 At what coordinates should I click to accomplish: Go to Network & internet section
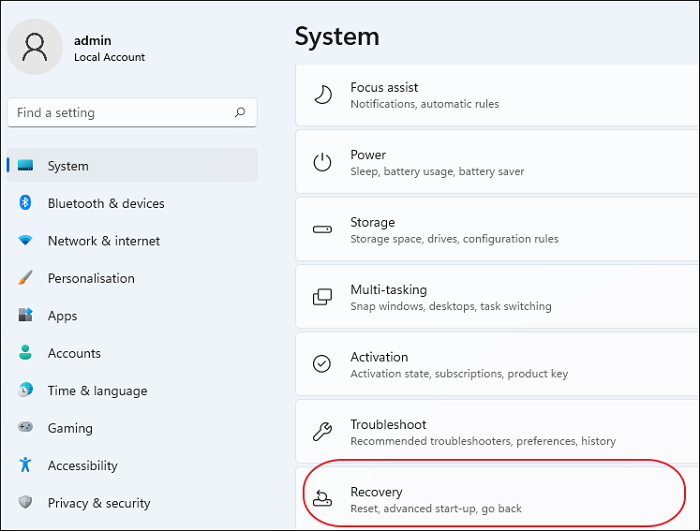pyautogui.click(x=103, y=241)
